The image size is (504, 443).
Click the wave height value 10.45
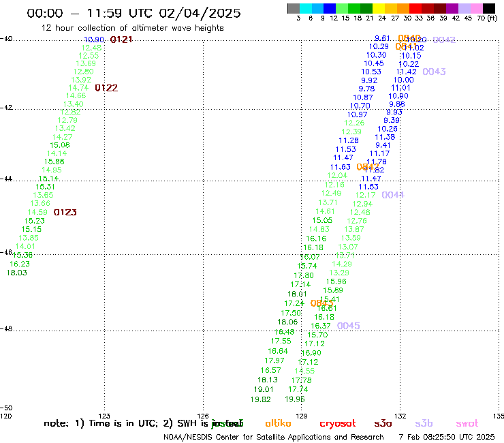[374, 63]
